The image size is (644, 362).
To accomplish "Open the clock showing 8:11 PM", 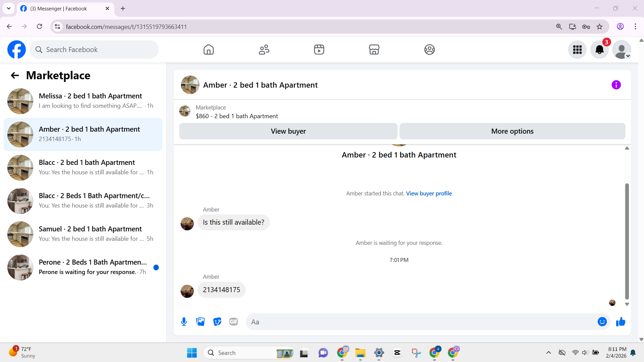I will 616,353.
